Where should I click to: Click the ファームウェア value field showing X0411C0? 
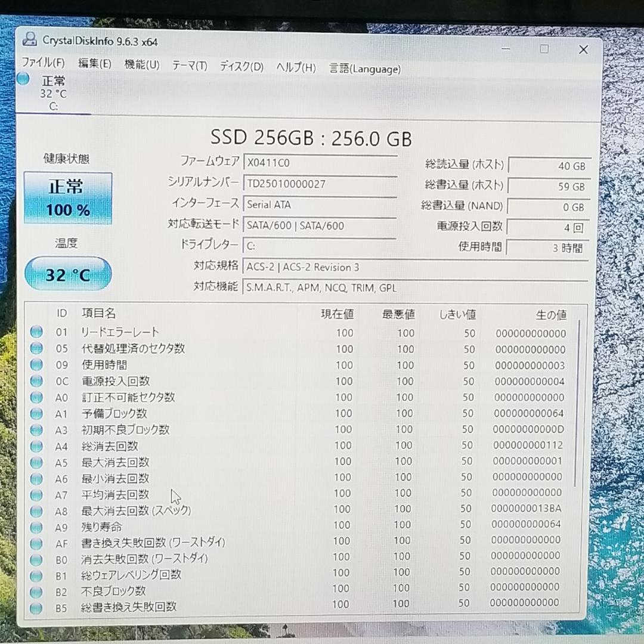click(x=320, y=162)
